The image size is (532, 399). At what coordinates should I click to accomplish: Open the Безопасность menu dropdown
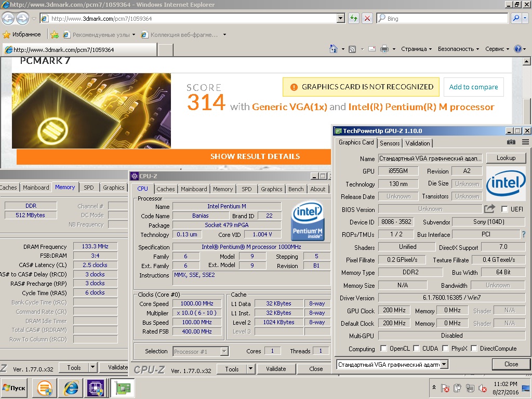coord(458,49)
